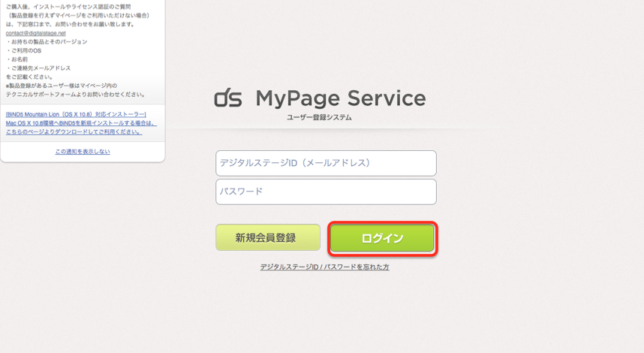The width and height of the screenshot is (644, 353).
Task: Select the ユーザー登録システム subtitle text
Action: click(319, 117)
